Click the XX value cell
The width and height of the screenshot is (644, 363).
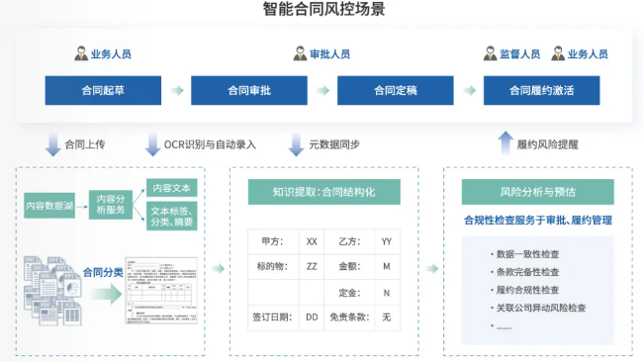click(x=312, y=241)
